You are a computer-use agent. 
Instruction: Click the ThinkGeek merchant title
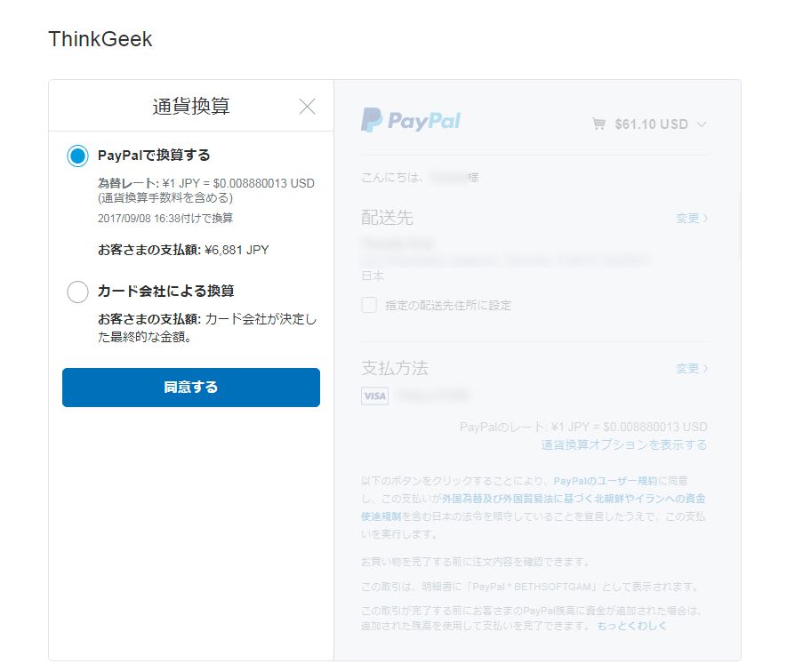[100, 39]
